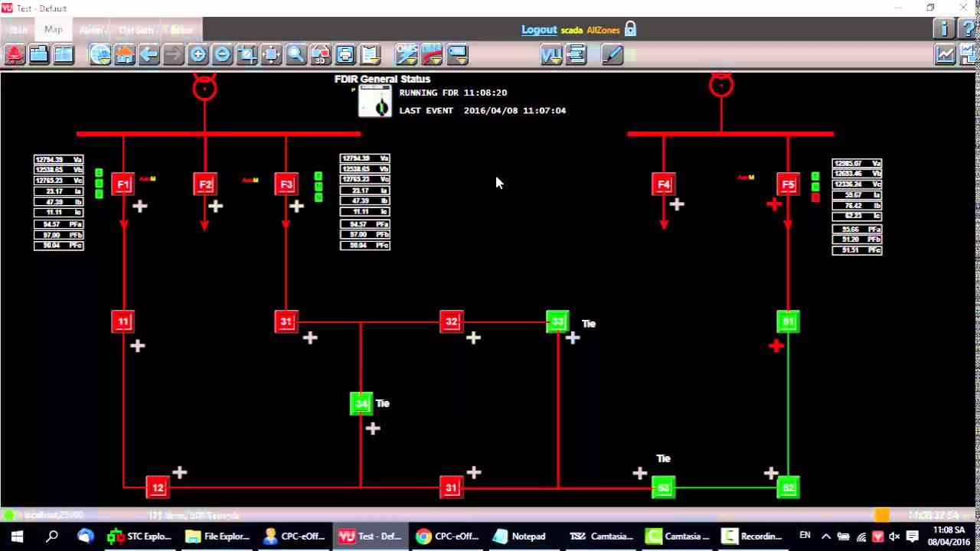
Task: Click the info 'i' button
Action: tap(943, 29)
